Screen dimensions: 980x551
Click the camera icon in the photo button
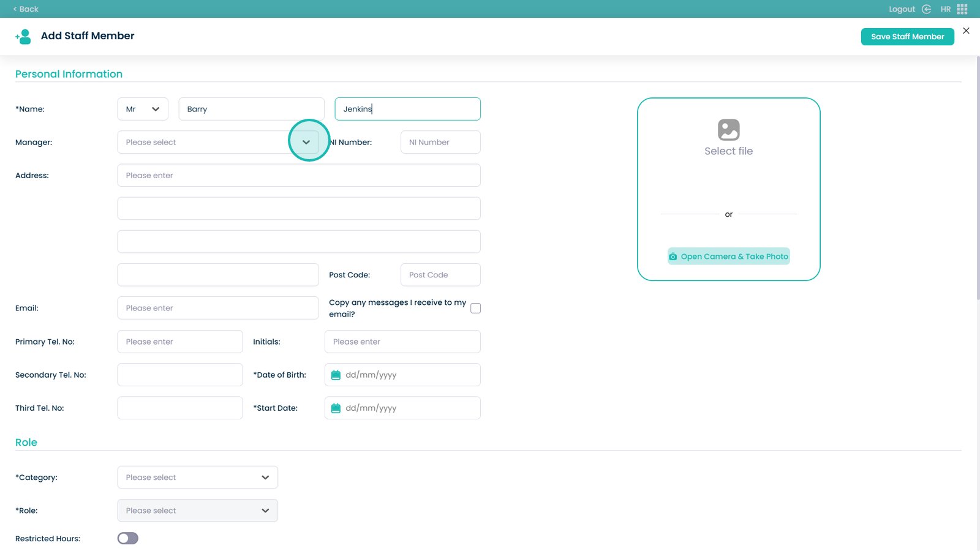click(673, 257)
